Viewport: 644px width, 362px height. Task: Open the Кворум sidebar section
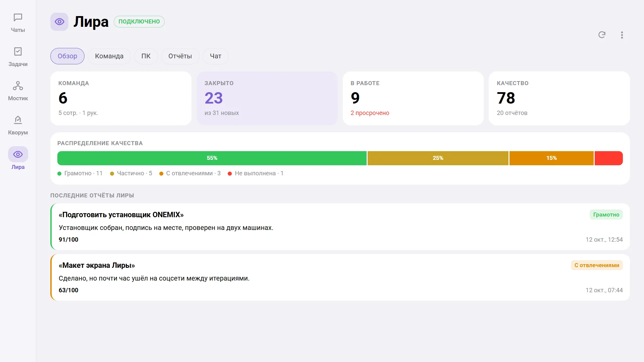(x=18, y=125)
